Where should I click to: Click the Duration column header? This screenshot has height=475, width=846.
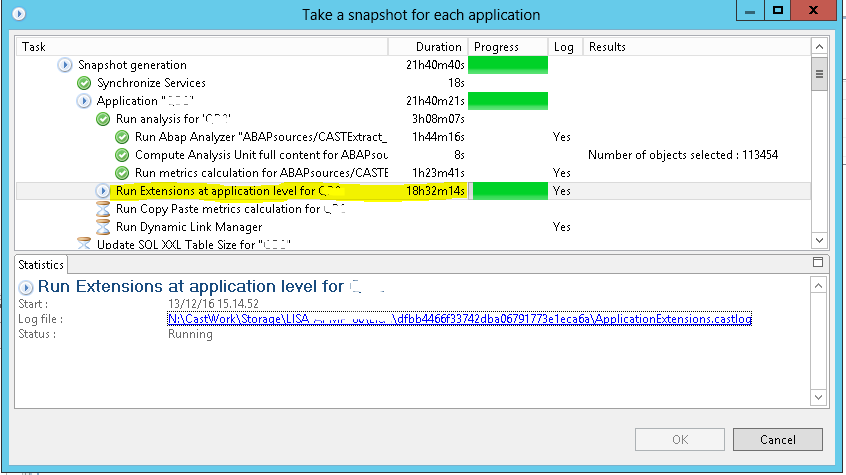pos(428,47)
